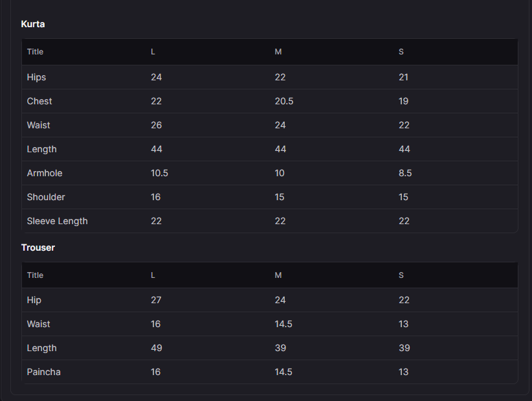The width and height of the screenshot is (532, 401).
Task: Click the S column header in Trouser table
Action: (x=401, y=275)
